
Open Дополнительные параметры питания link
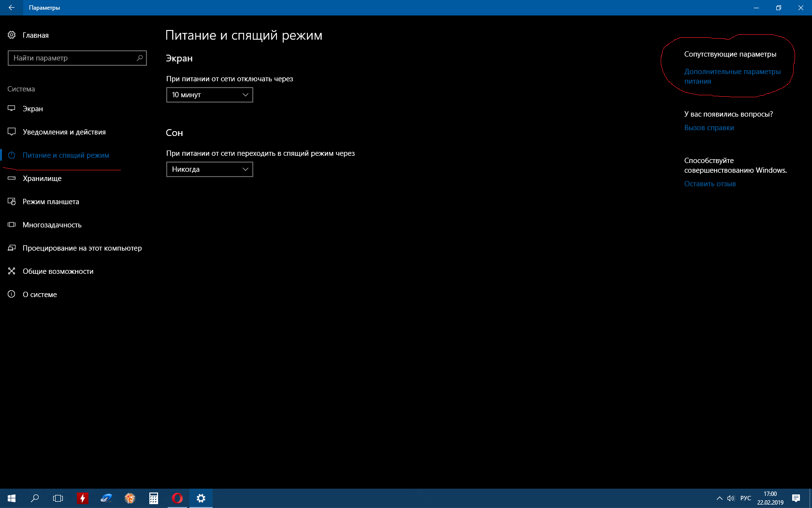732,72
